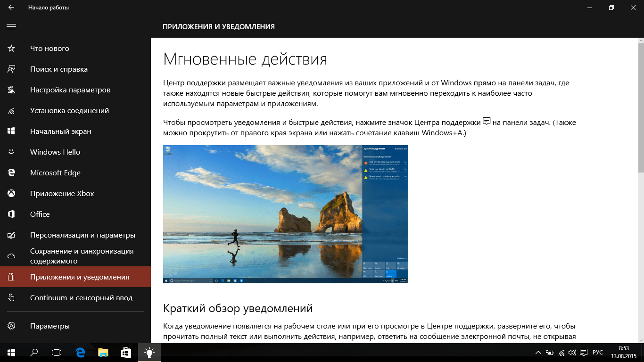Open the Store from the taskbar
Viewport: 644px width, 362px height.
tap(126, 352)
